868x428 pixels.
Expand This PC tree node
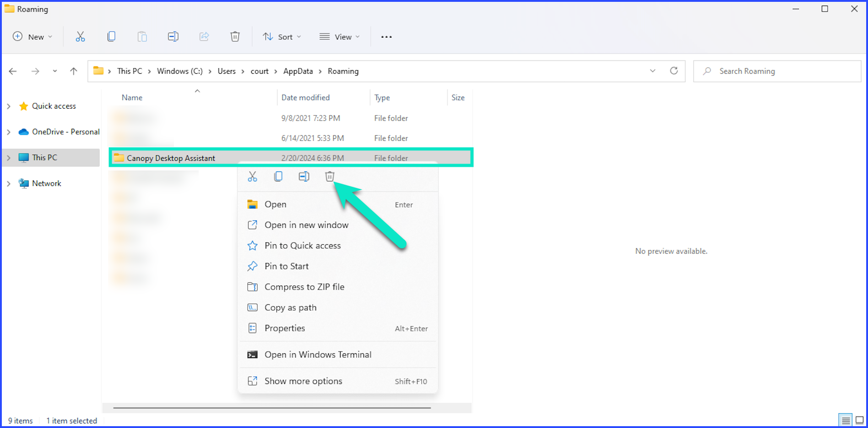click(x=9, y=158)
